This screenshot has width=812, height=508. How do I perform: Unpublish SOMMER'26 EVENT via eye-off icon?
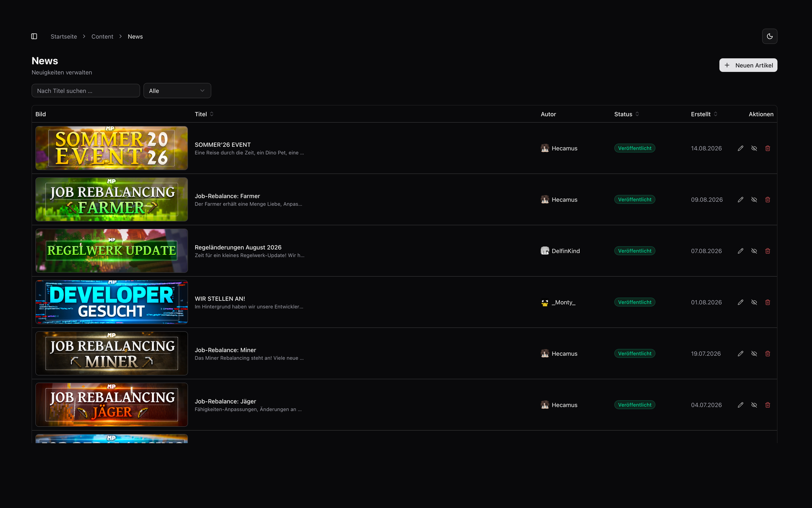pos(754,149)
